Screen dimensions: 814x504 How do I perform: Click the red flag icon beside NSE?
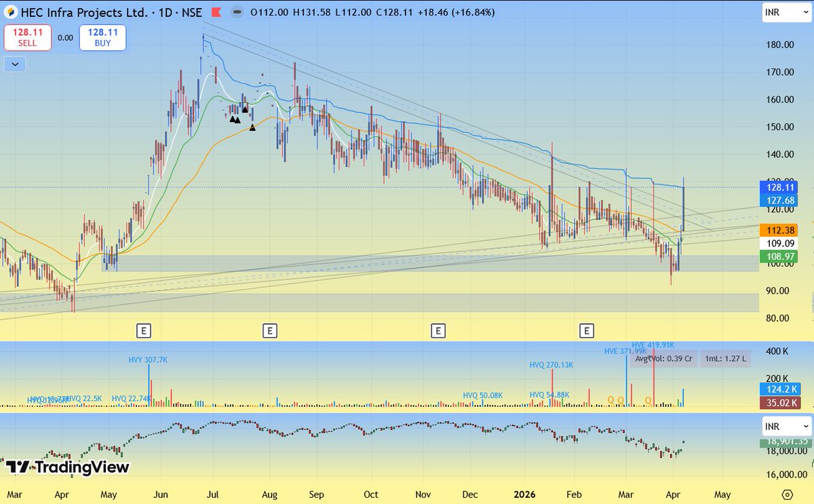click(x=215, y=12)
